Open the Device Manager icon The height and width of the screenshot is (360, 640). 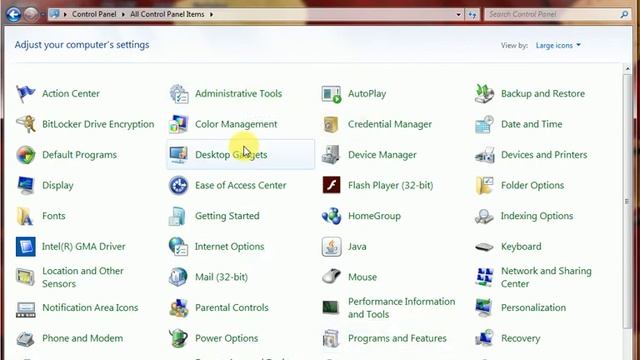[x=331, y=155]
